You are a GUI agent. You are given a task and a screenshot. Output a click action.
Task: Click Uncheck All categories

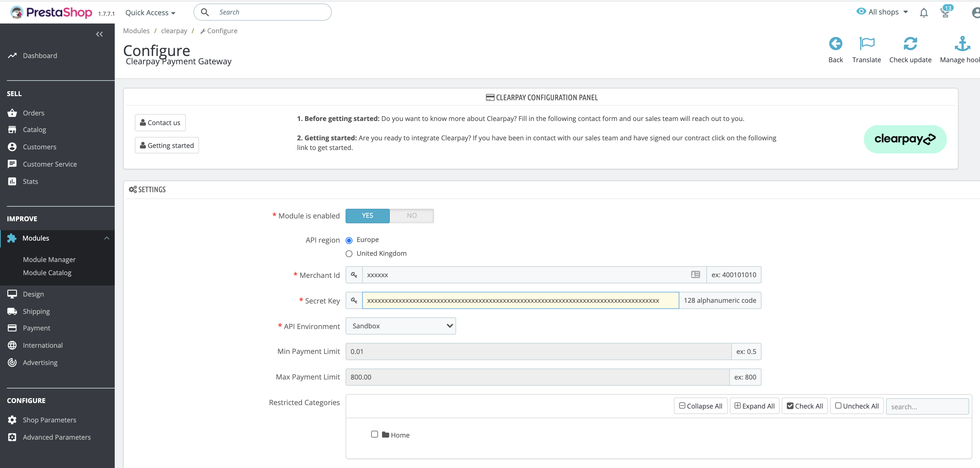click(x=857, y=406)
